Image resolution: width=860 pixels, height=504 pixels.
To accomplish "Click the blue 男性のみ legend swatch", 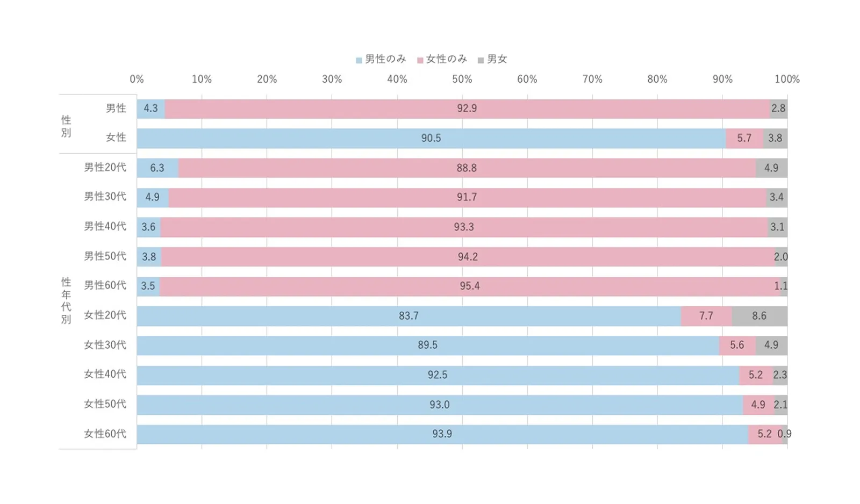I will pyautogui.click(x=359, y=60).
